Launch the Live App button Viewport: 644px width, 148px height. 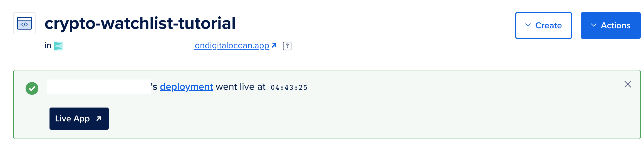(x=79, y=119)
